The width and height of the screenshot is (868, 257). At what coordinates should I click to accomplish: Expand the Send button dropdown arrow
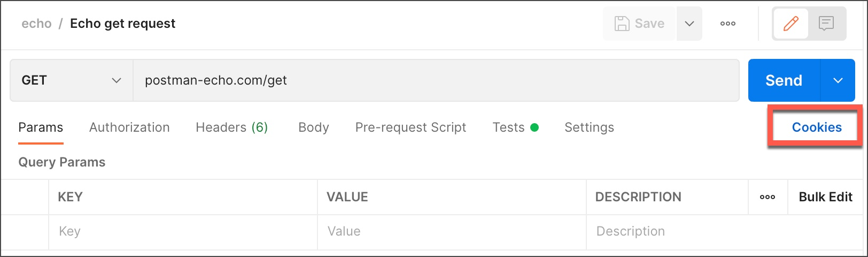838,80
